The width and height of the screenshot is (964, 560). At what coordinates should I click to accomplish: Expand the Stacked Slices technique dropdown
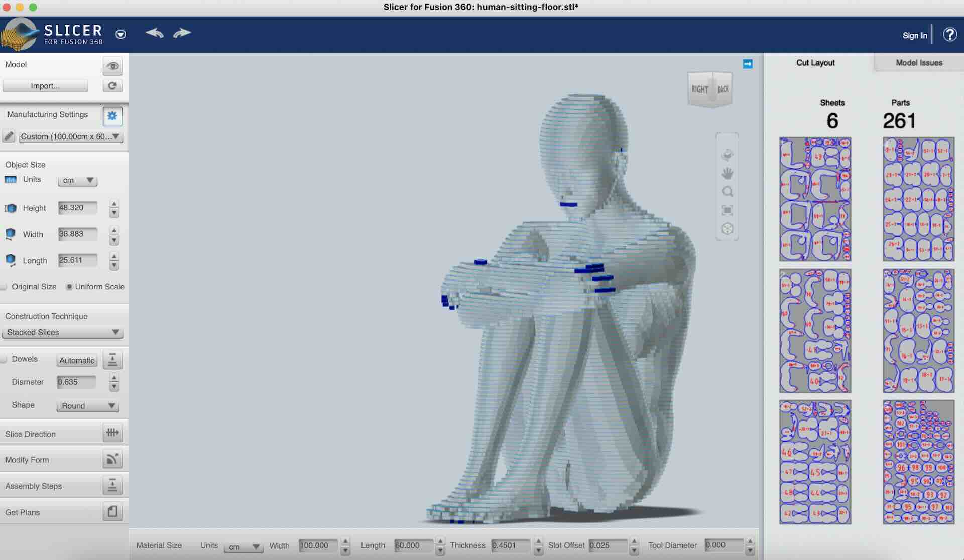coord(63,332)
